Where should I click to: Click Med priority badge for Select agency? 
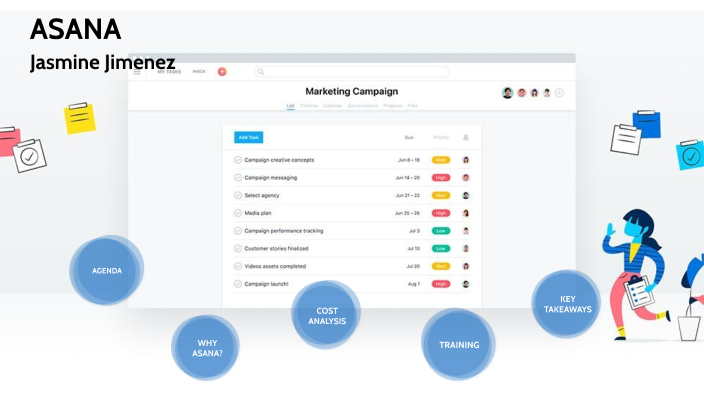pyautogui.click(x=441, y=195)
